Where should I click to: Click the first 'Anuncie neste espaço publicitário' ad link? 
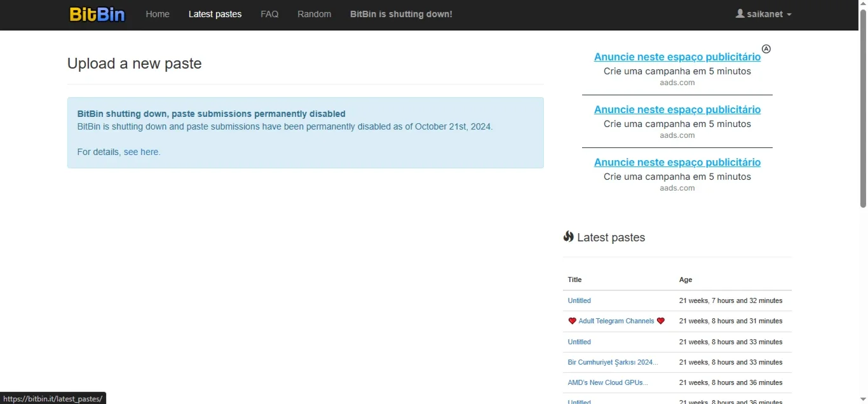coord(677,57)
